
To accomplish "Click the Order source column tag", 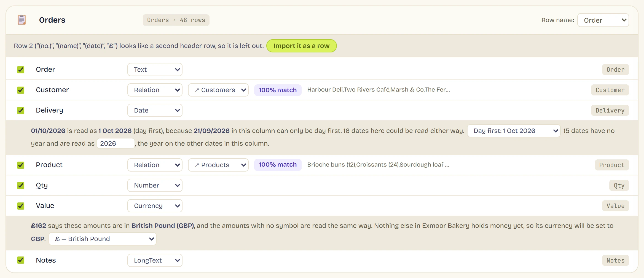I will click(616, 69).
